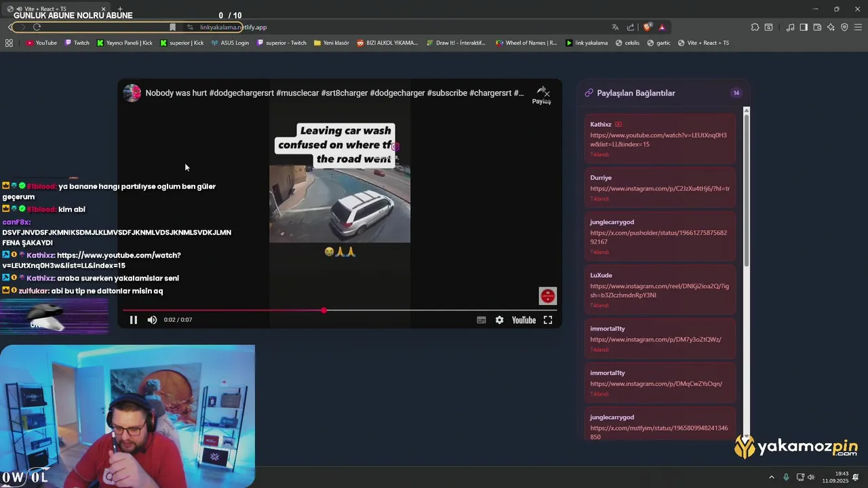Open the channel avatar on video header
868x488 pixels.
coord(132,93)
